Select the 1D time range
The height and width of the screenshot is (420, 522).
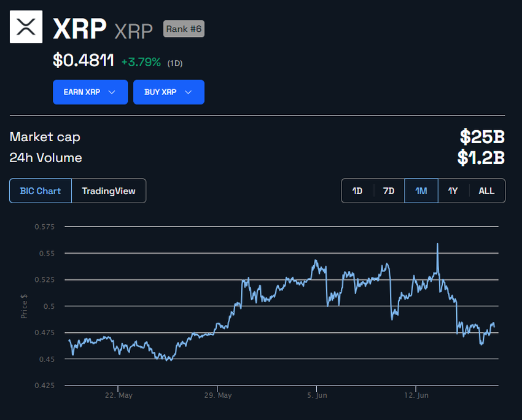(357, 191)
